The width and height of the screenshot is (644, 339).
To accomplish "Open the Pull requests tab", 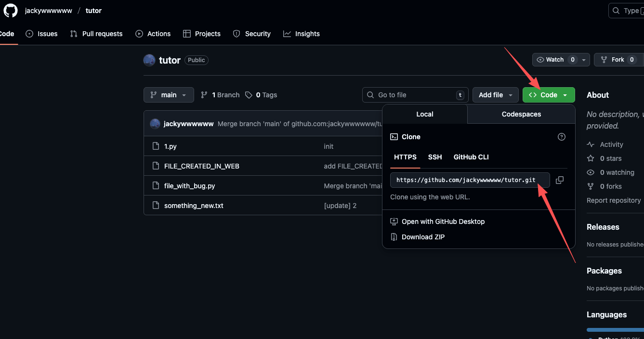I will coord(96,34).
